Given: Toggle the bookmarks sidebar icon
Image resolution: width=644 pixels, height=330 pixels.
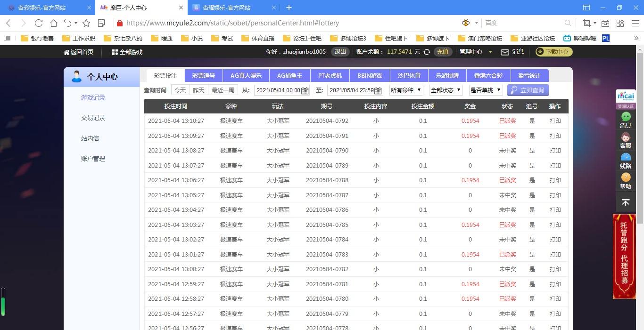Looking at the screenshot, I should pyautogui.click(x=7, y=38).
